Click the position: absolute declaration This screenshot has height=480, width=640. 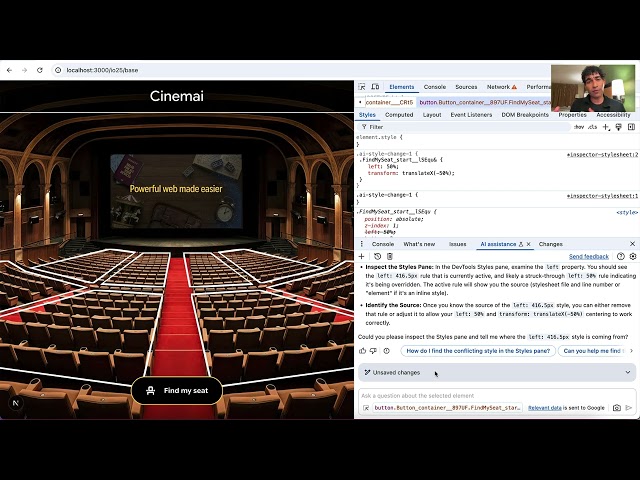394,219
